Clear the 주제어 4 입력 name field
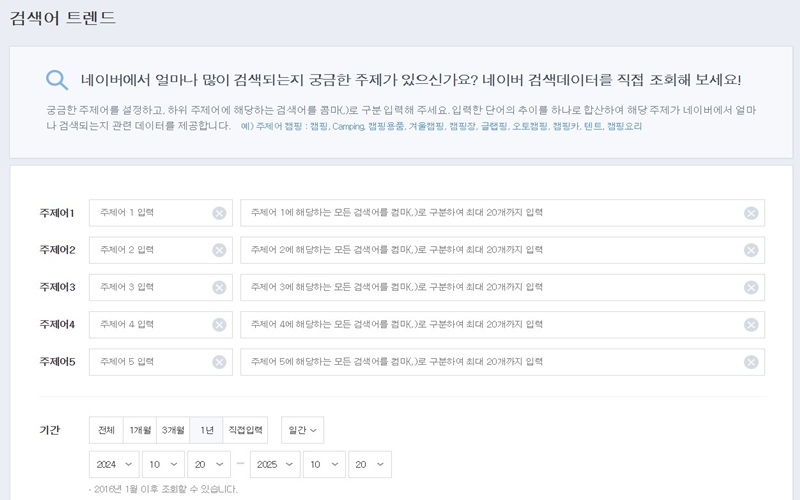800x500 pixels. [x=219, y=325]
